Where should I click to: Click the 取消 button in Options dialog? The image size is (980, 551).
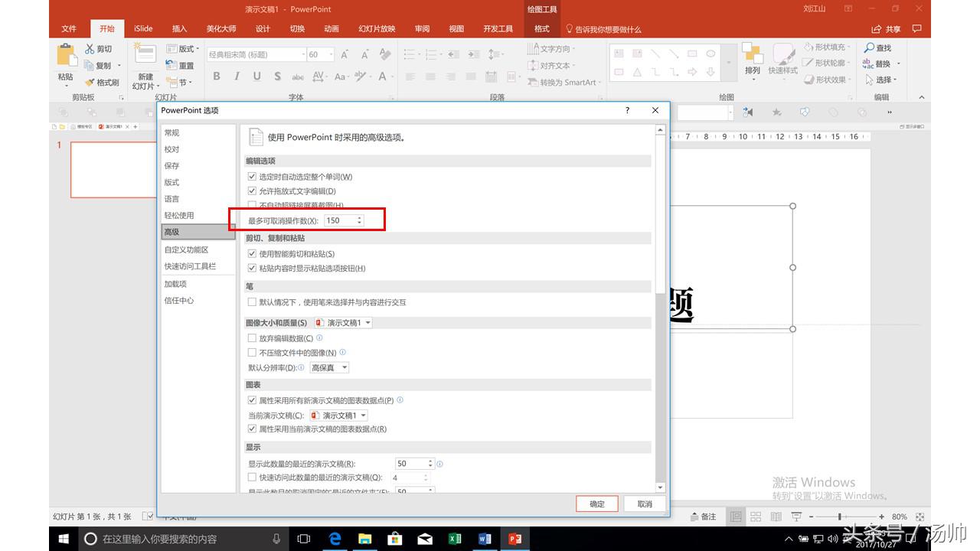[x=645, y=504]
